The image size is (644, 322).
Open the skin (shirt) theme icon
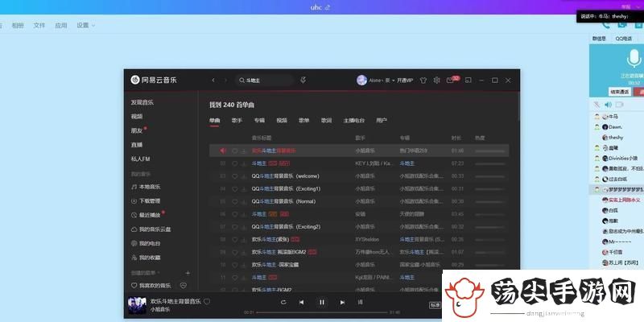tap(423, 80)
